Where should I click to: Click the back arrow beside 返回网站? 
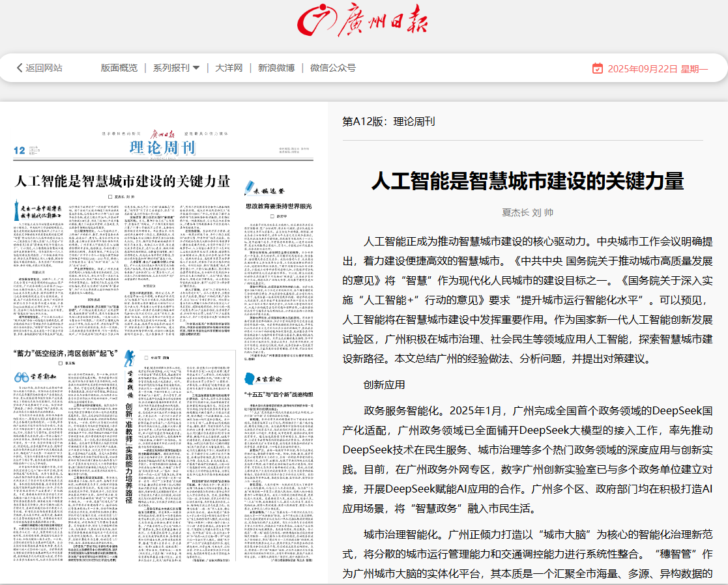point(20,68)
